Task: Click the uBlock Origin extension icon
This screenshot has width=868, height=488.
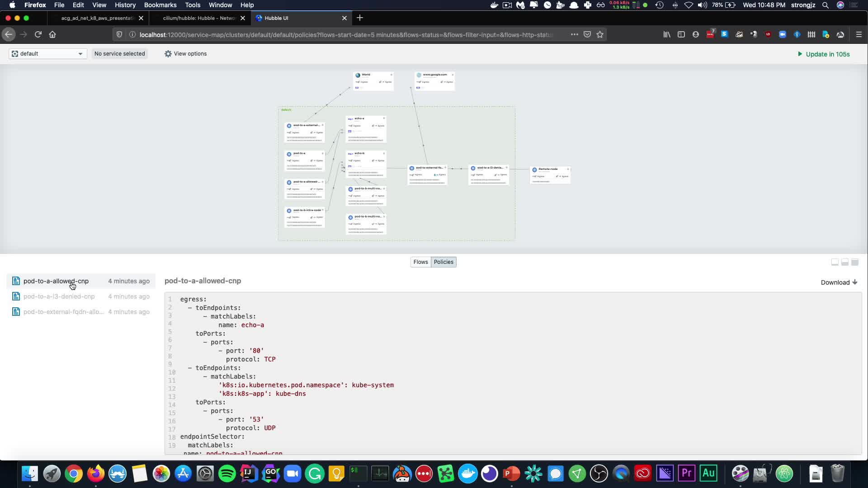Action: [x=768, y=34]
